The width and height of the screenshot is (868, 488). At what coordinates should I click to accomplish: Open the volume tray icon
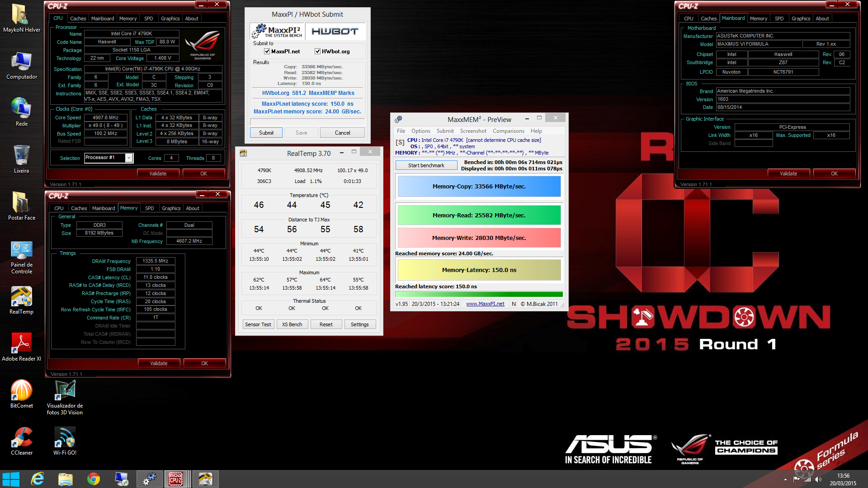[x=818, y=479]
